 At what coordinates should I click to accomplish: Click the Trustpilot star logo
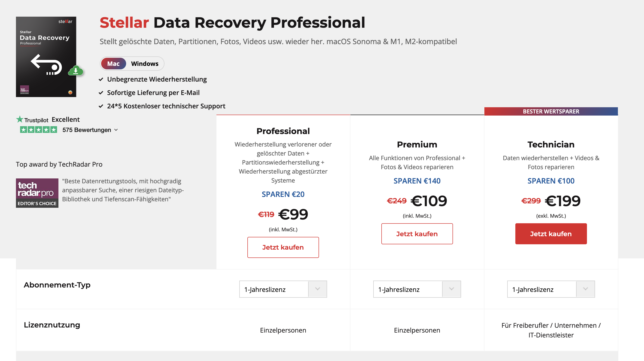20,119
